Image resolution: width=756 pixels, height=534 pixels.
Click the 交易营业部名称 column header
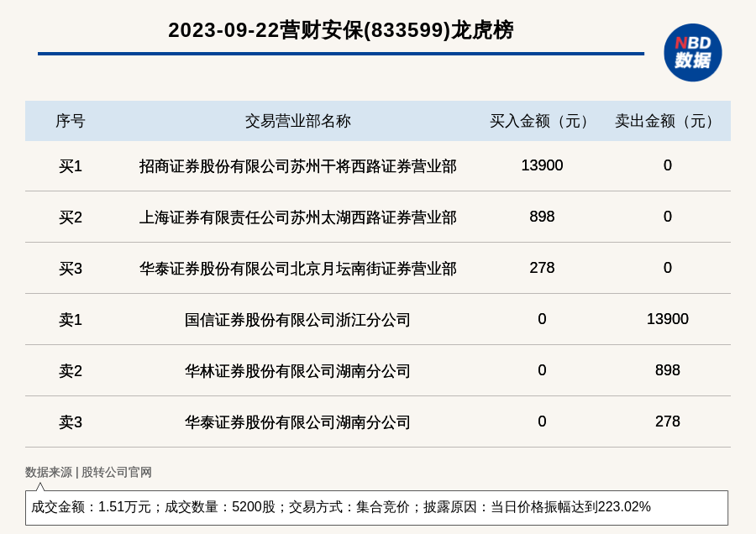(x=298, y=121)
